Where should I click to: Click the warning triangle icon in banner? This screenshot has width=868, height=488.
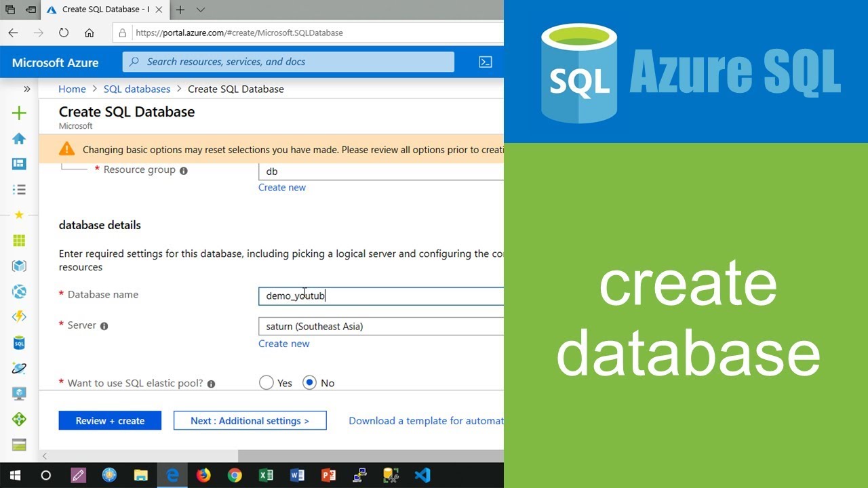[66, 149]
